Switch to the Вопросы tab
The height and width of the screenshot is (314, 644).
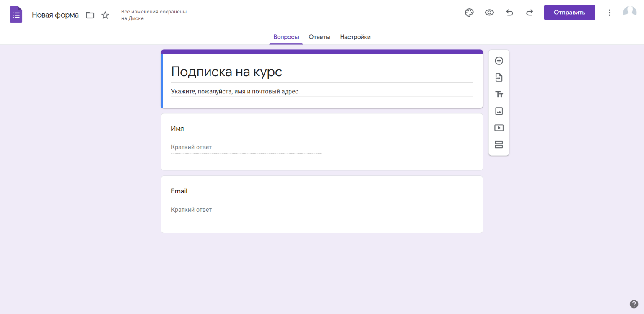[286, 37]
